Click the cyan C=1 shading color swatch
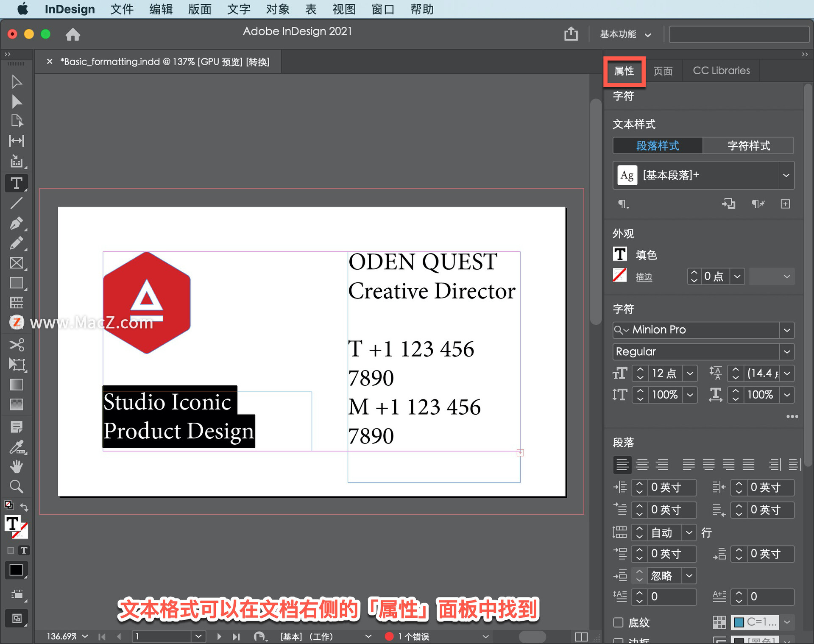The width and height of the screenshot is (814, 644). tap(739, 622)
